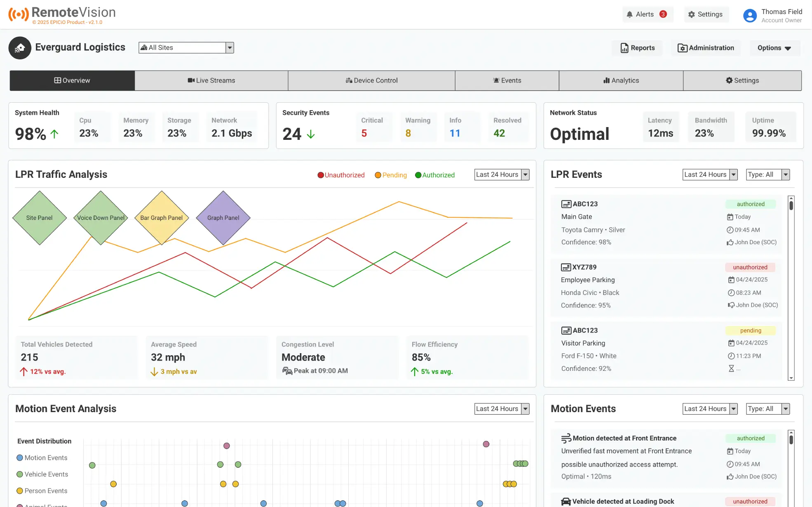Viewport: 812px width, 507px height.
Task: Click the calendar icon on ABC123 Main Gate event
Action: point(730,217)
